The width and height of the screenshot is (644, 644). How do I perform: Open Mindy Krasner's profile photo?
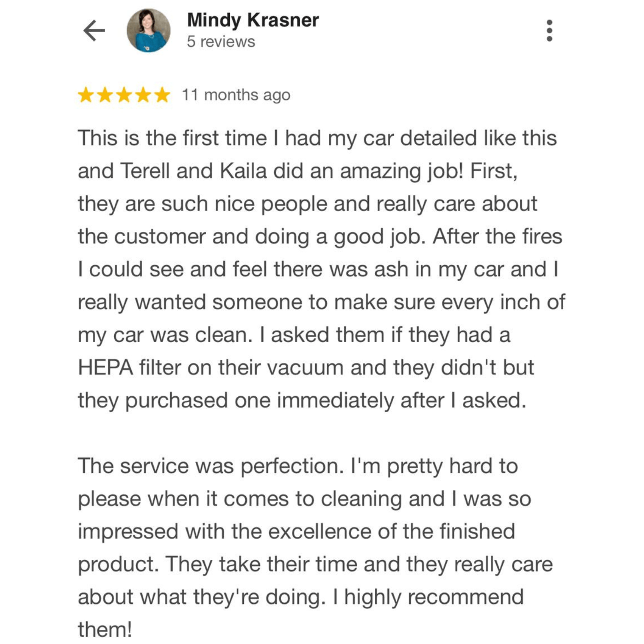tap(149, 30)
